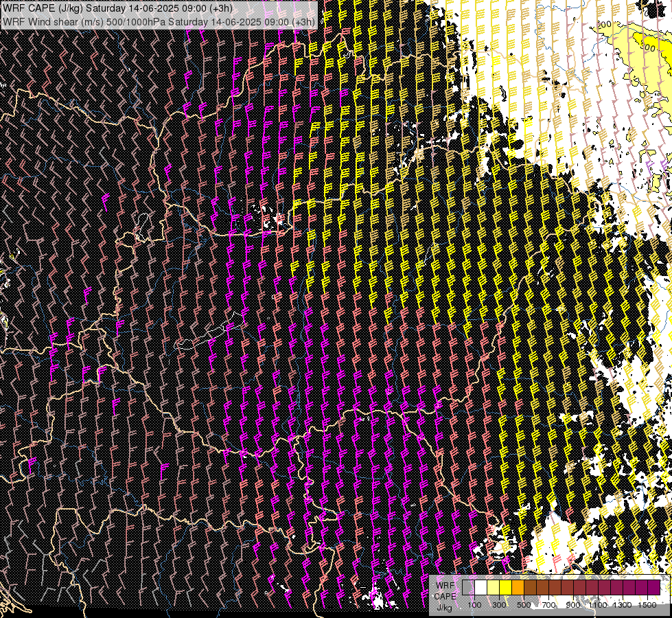Click the J/kg unit label in legend
This screenshot has height=618, width=672.
click(x=444, y=608)
